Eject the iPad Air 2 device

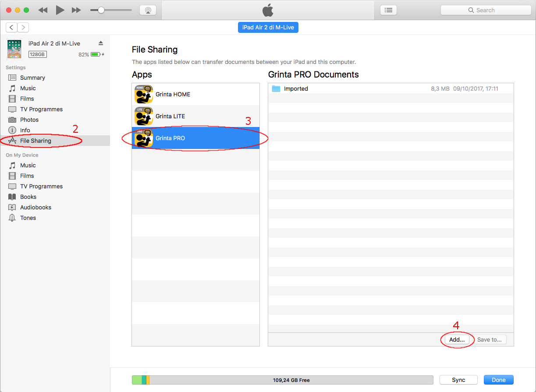point(101,43)
